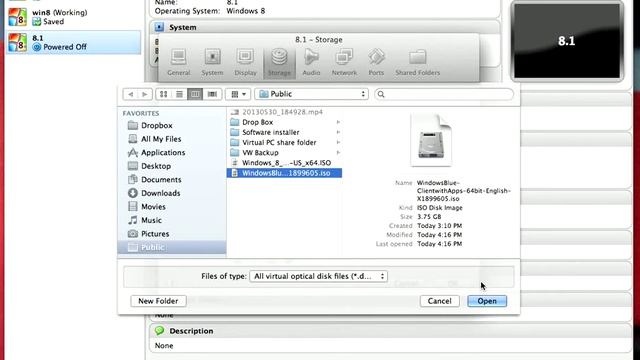Switch to cover flow view
Image resolution: width=640 pixels, height=360 pixels.
click(x=212, y=94)
